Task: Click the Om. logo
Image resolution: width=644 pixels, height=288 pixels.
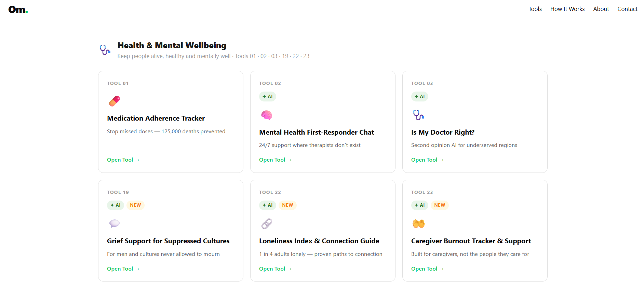Action: pos(18,9)
